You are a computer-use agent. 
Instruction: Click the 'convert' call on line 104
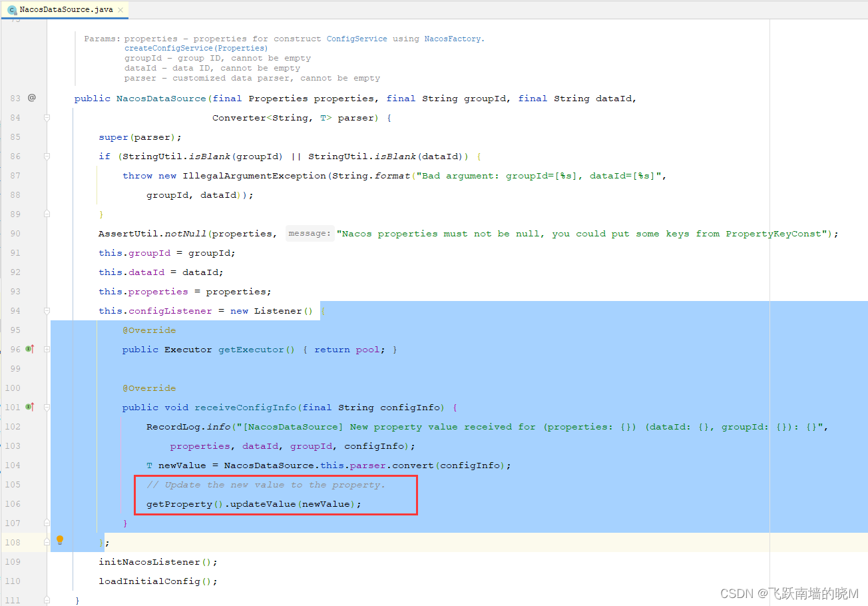point(413,465)
